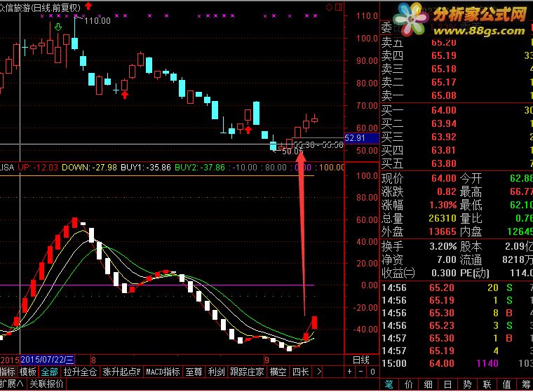533x392 pixels.
Task: Click the 收益(二) value 0.300
Action: pos(444,273)
